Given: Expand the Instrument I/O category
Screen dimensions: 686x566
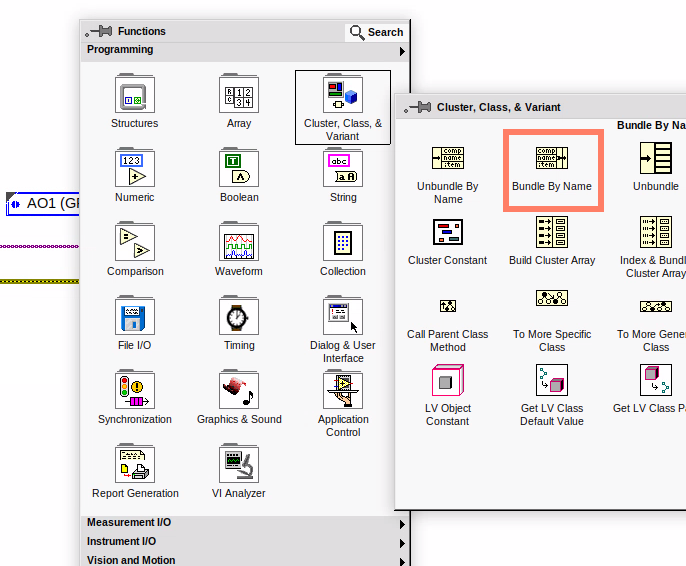Looking at the screenshot, I should coord(245,542).
